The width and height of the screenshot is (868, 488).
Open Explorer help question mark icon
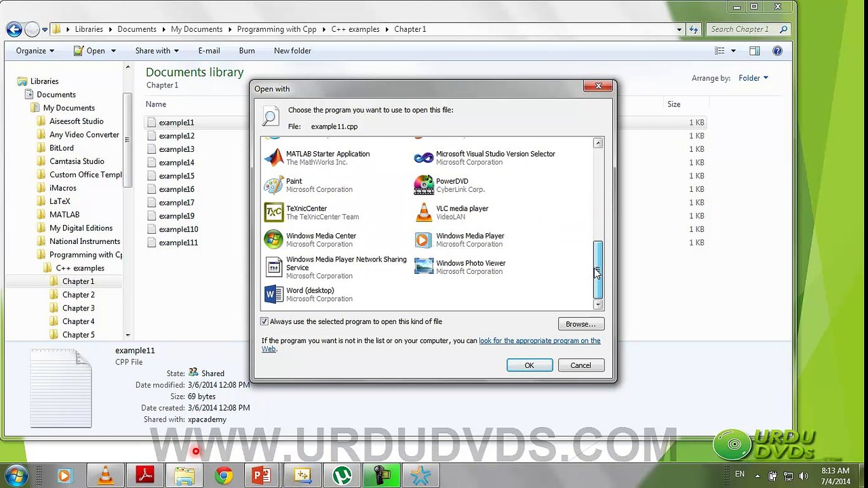click(x=777, y=51)
